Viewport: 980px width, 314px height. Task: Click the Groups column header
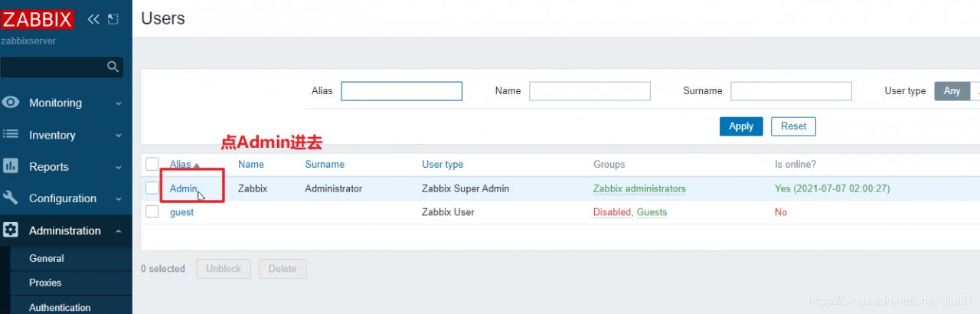coord(609,164)
